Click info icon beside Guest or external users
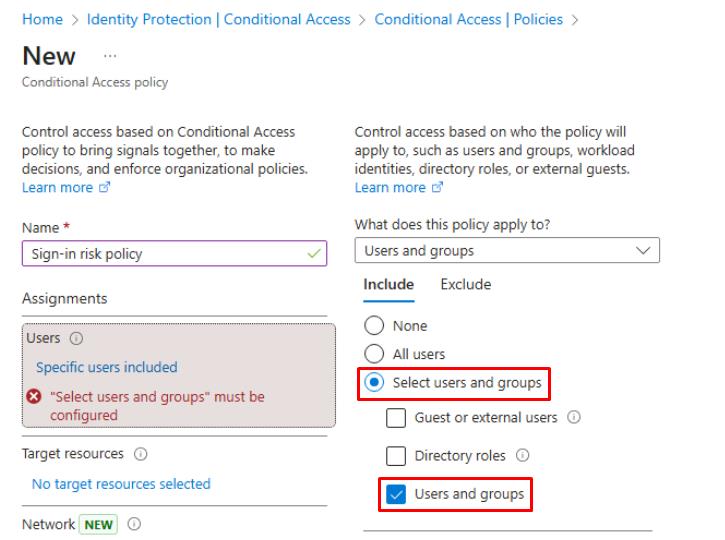725x540 pixels. (575, 418)
